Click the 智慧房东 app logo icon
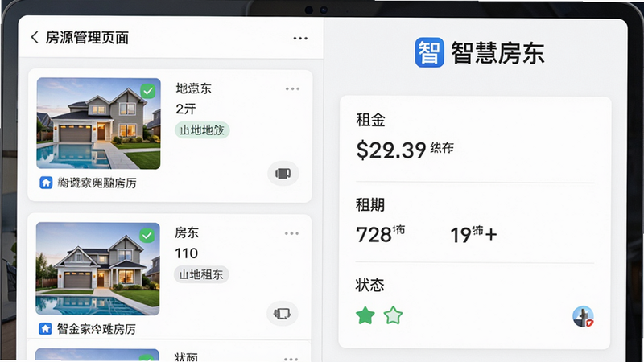The image size is (644, 362). click(x=429, y=52)
